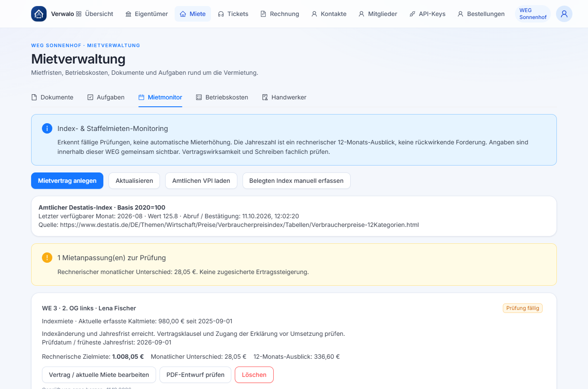Click 1 Mietanpassung(en) zur Prüfung heading
The height and width of the screenshot is (389, 588).
pyautogui.click(x=112, y=258)
